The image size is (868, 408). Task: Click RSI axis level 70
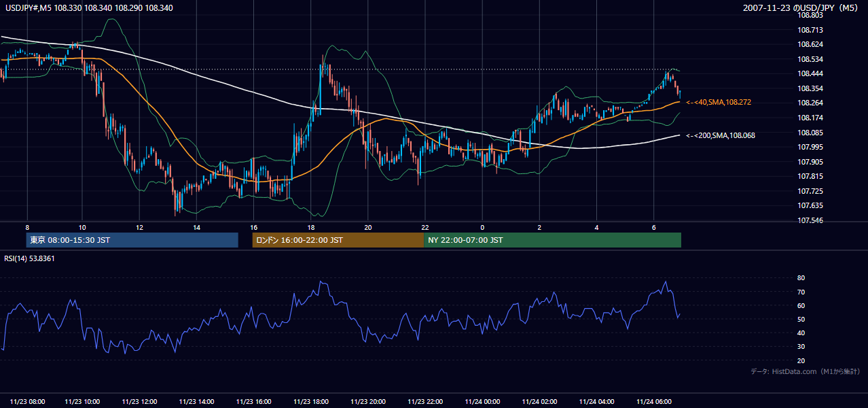801,292
